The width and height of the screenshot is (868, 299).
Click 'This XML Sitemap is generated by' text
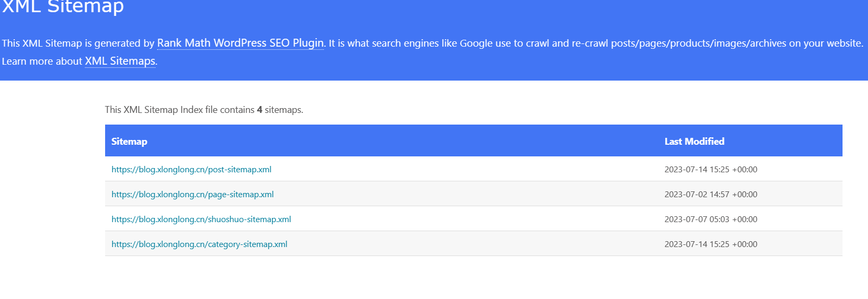pos(78,43)
